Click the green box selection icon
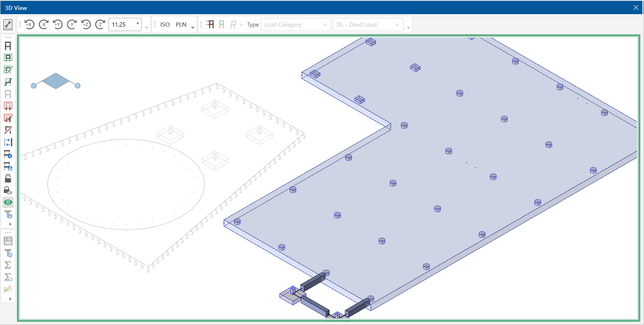The image size is (644, 325). click(8, 58)
